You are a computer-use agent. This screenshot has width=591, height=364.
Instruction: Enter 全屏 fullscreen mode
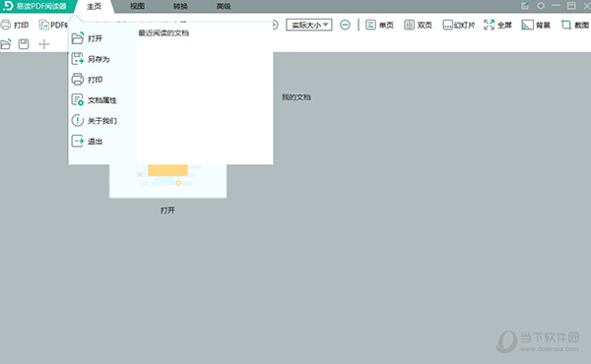(497, 25)
